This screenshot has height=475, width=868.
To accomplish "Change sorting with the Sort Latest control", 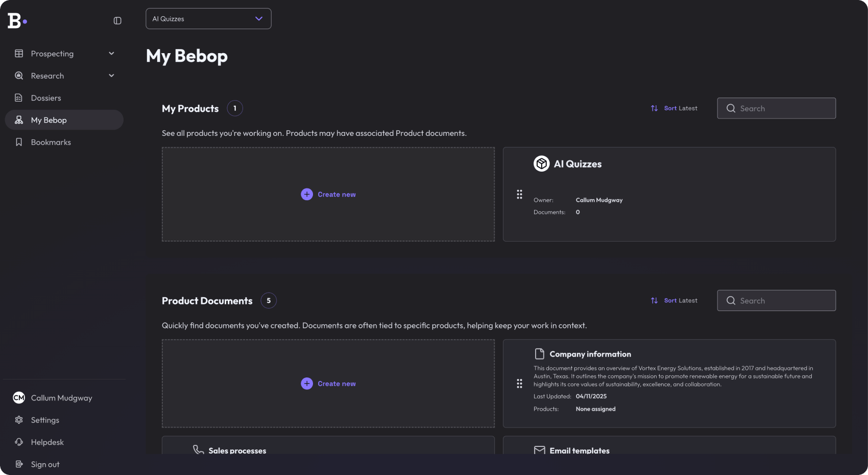I will point(674,108).
